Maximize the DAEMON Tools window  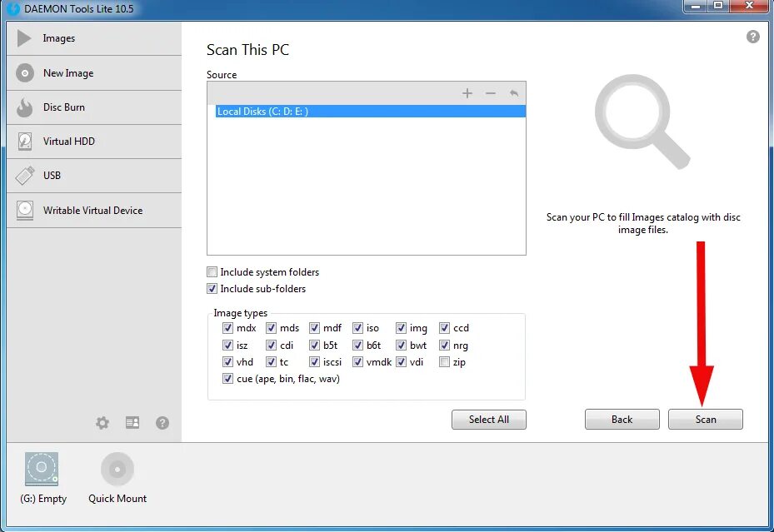click(x=718, y=6)
